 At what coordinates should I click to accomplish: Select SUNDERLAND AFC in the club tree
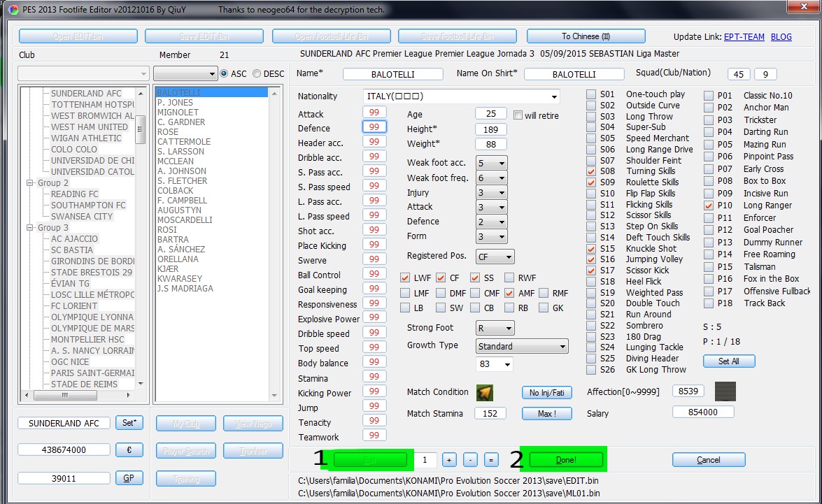tap(86, 93)
